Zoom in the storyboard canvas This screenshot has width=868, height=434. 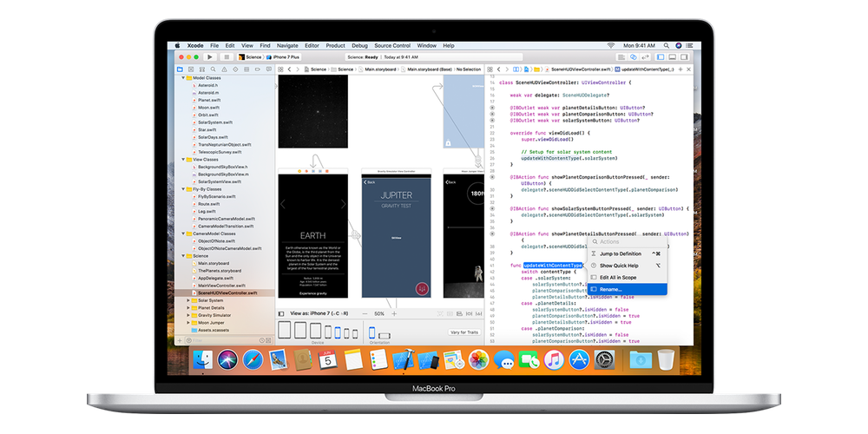click(x=394, y=313)
